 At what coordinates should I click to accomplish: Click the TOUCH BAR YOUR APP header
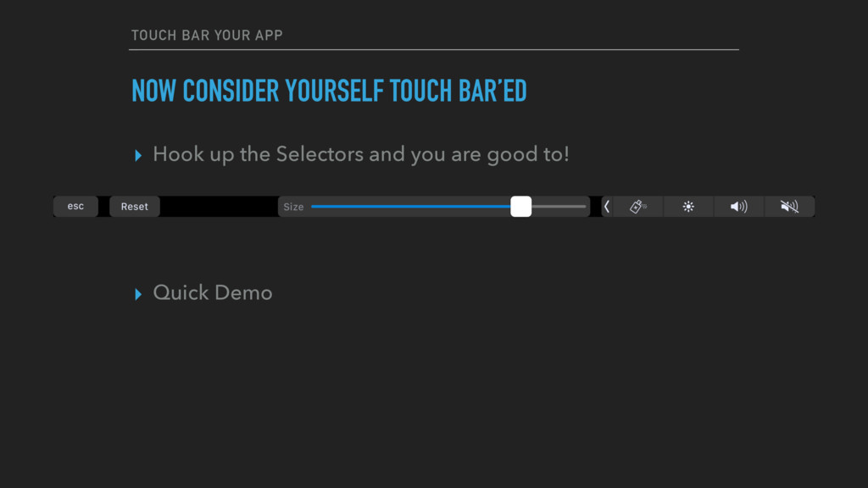point(207,36)
